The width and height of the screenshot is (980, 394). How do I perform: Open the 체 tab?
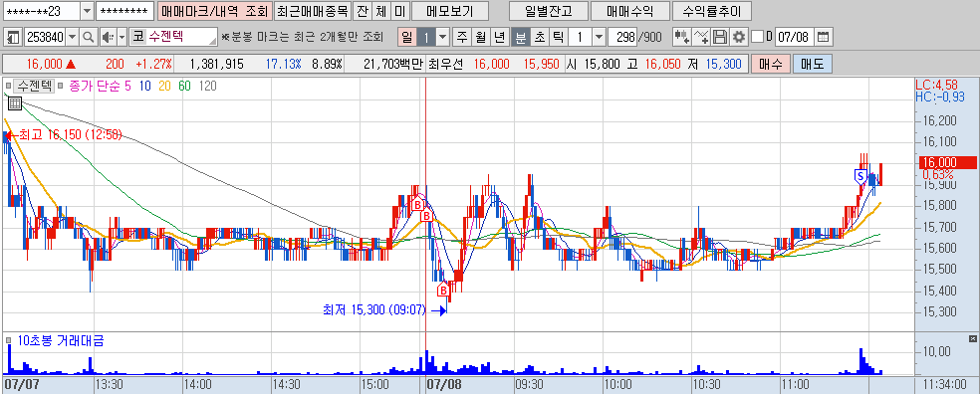tap(380, 11)
